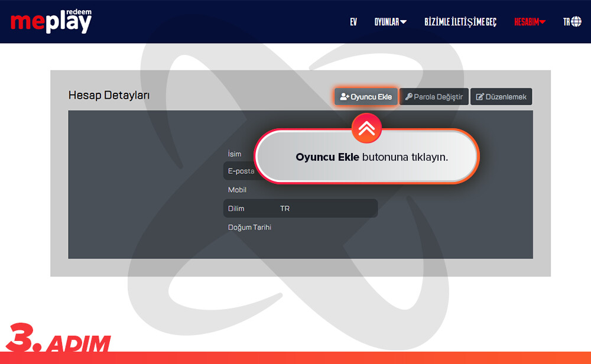Click the key icon on Parola Değiştir
Viewport: 591px width, 364px height.
point(408,97)
